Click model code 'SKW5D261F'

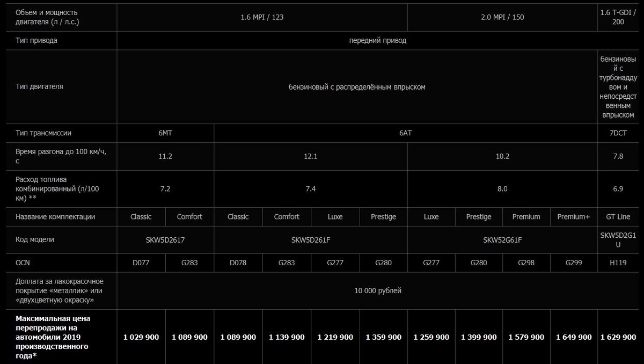tap(311, 240)
